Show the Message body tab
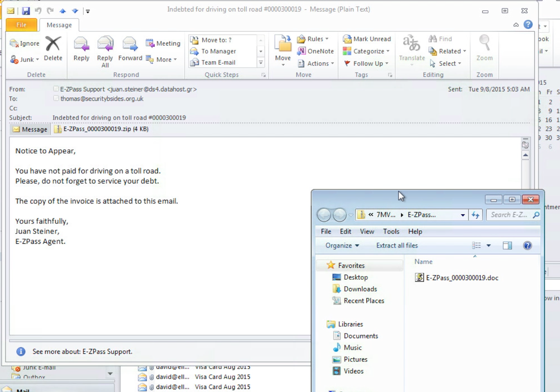Viewport: 560px width, 392px height. (30, 129)
